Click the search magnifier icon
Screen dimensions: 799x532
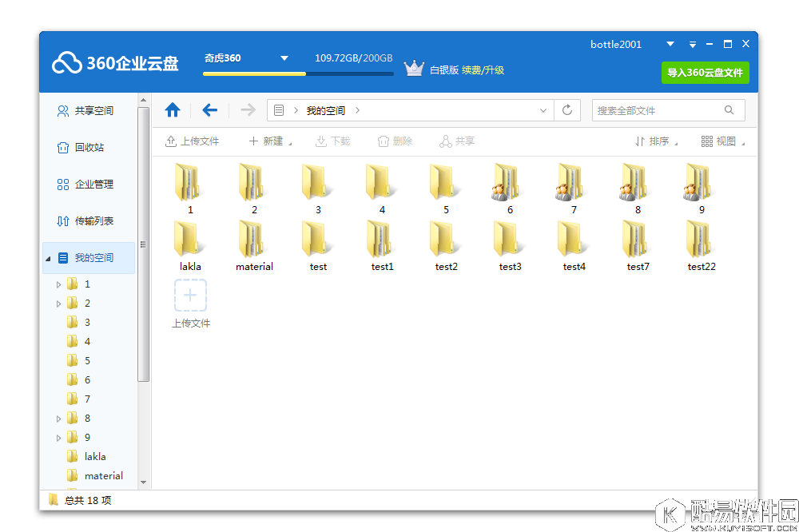[728, 109]
